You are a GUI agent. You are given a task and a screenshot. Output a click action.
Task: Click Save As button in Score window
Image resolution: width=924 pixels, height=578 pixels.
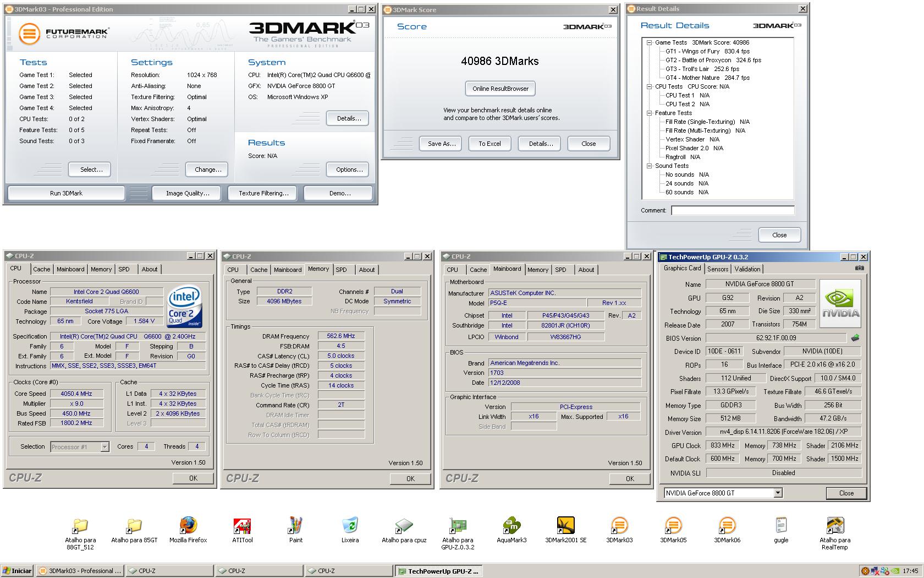tap(442, 144)
